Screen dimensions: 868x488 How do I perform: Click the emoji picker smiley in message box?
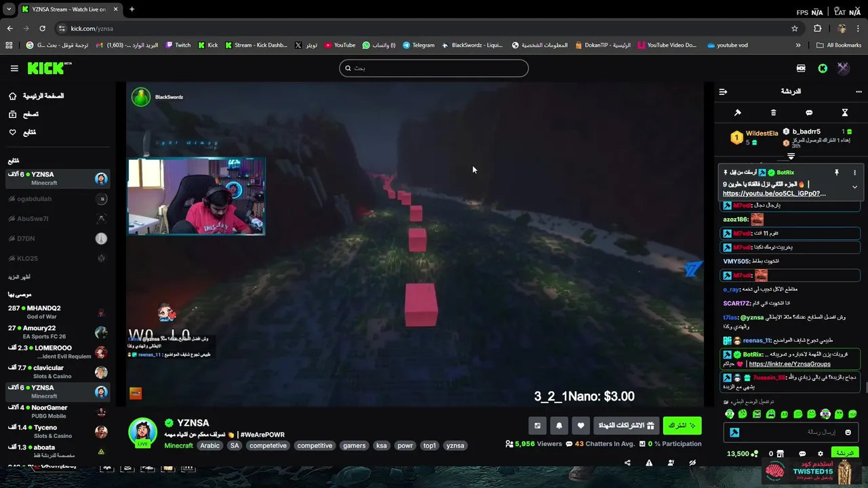tap(848, 432)
